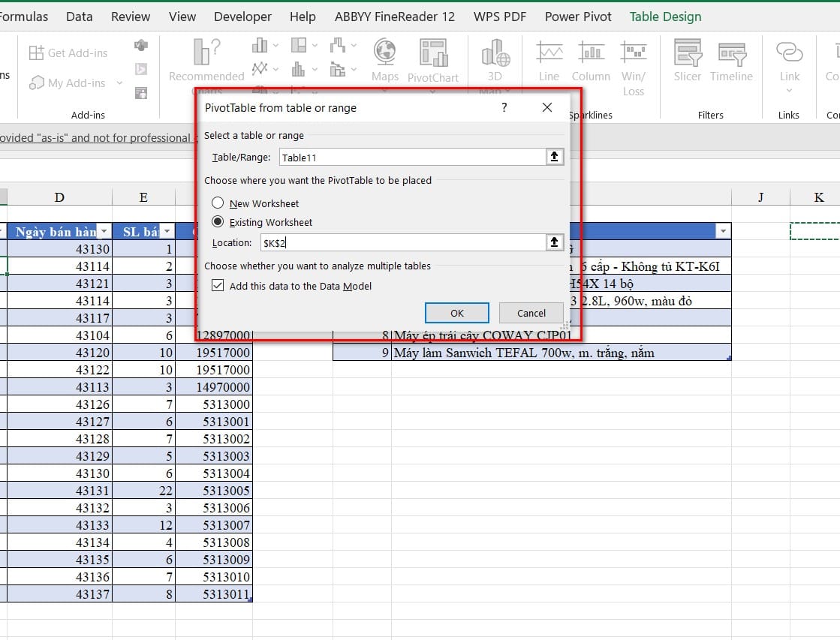840x640 pixels.
Task: Insert a Win/Loss sparkline
Action: (634, 68)
